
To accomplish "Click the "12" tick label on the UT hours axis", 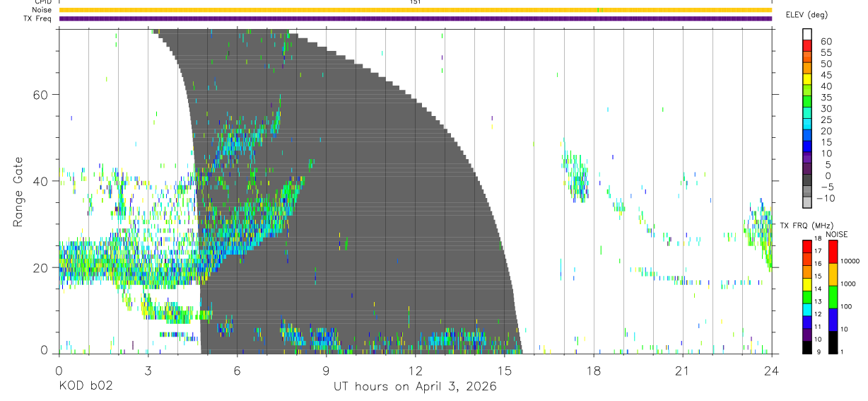I will point(416,371).
